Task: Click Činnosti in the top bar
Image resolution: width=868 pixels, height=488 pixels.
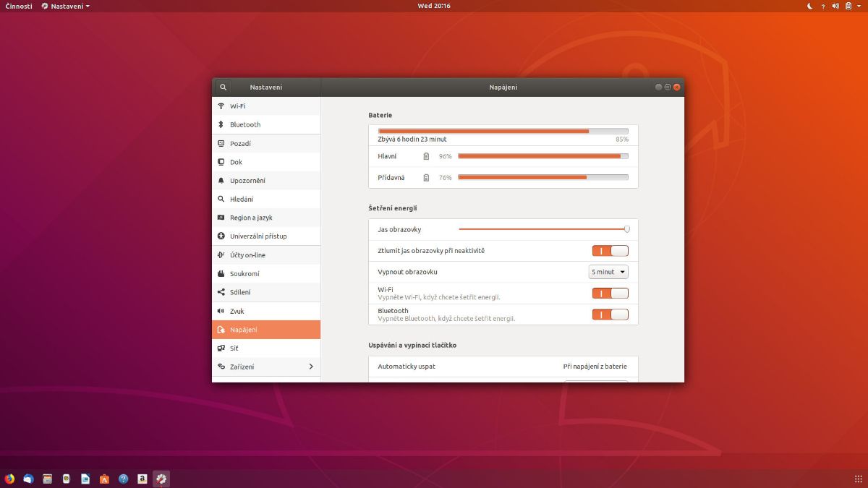Action: 19,6
